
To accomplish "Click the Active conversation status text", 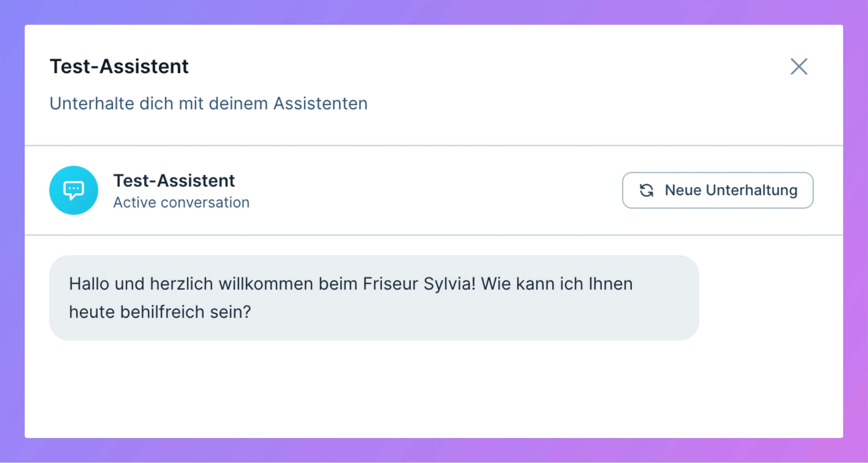I will 181,202.
